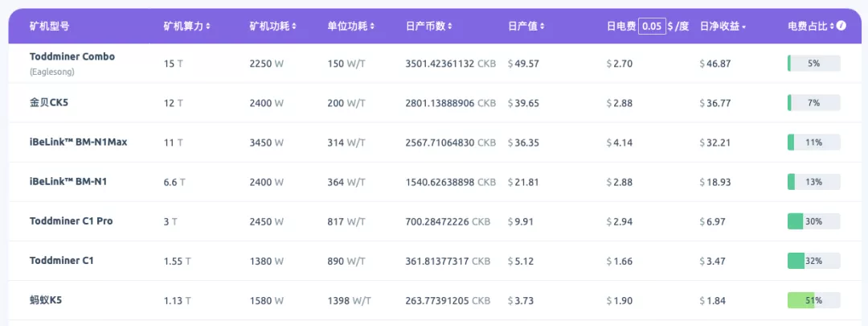Open the Toddminer Combo miner
This screenshot has width=868, height=326.
point(72,56)
